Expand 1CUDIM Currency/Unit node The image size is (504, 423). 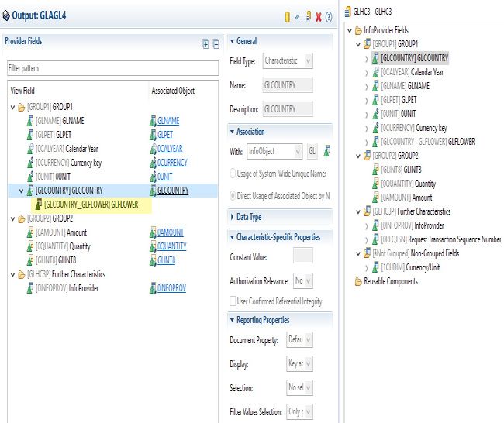367,268
